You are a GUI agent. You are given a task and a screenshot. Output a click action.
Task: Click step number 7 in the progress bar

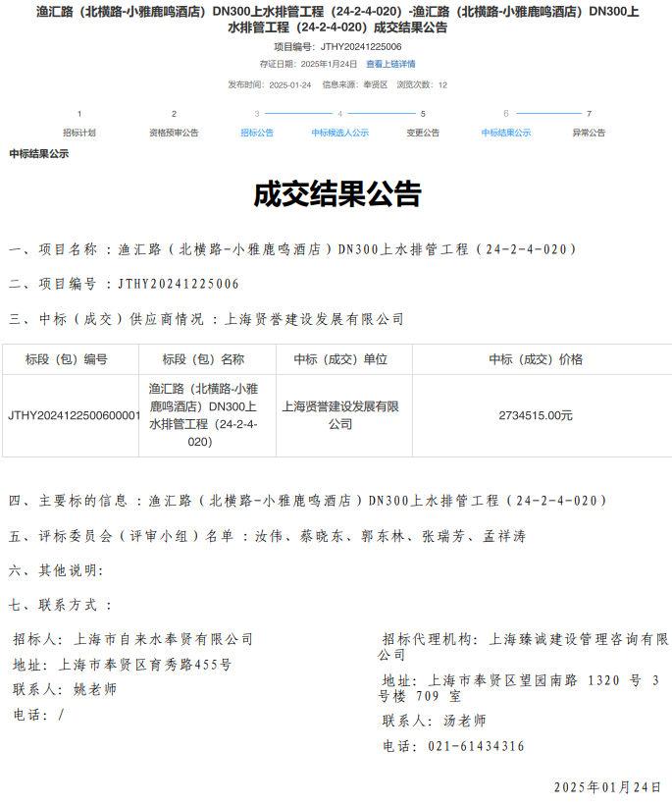[589, 114]
